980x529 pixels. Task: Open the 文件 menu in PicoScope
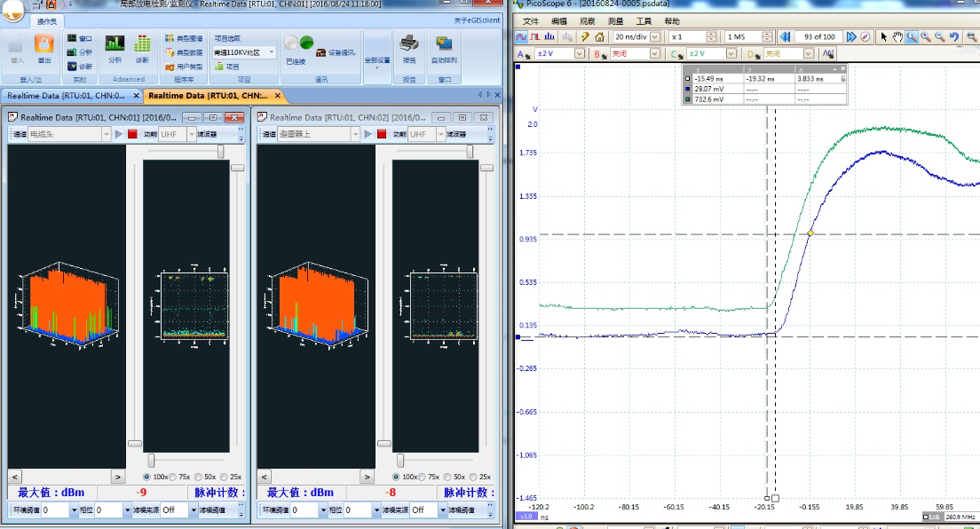pyautogui.click(x=531, y=20)
